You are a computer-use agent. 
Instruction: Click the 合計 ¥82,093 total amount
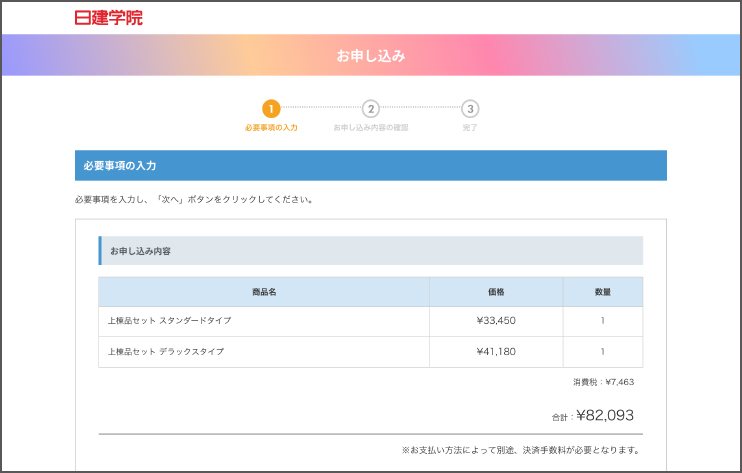pyautogui.click(x=592, y=415)
